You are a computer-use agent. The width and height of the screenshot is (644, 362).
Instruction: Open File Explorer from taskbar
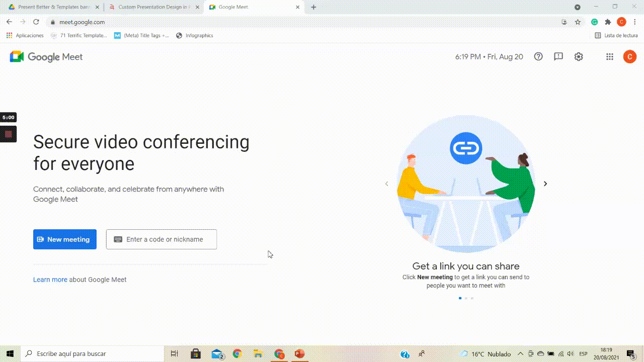coord(258,354)
